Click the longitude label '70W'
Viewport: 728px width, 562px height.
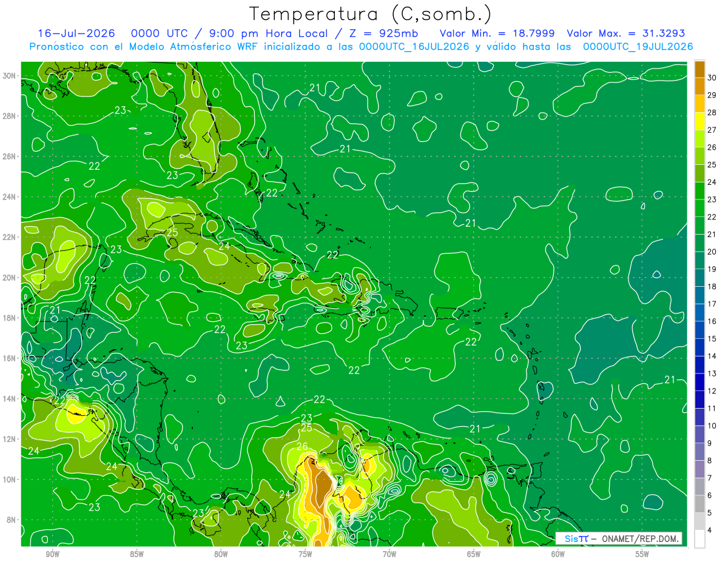(389, 554)
